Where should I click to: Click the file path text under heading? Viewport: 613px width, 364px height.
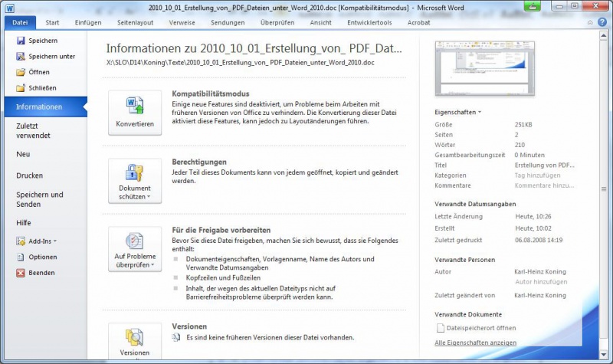pyautogui.click(x=241, y=63)
